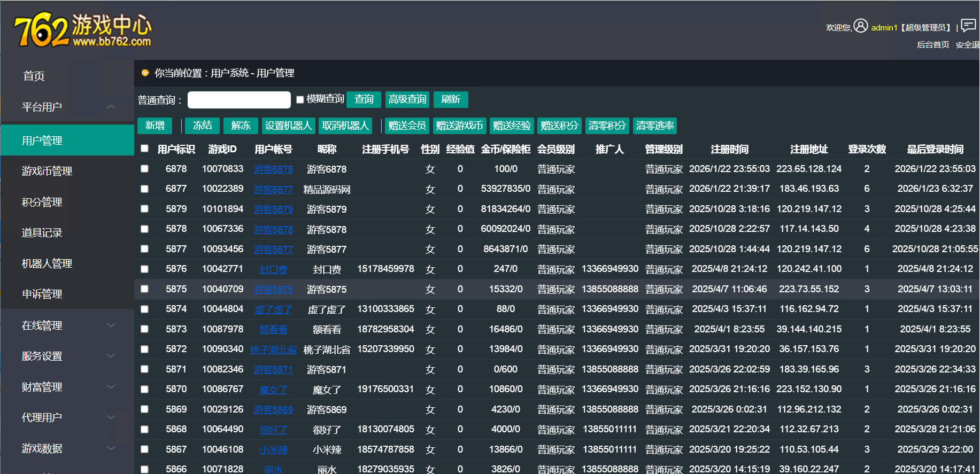The width and height of the screenshot is (980, 474).
Task: Go to 机器人管理 menu item
Action: click(47, 263)
